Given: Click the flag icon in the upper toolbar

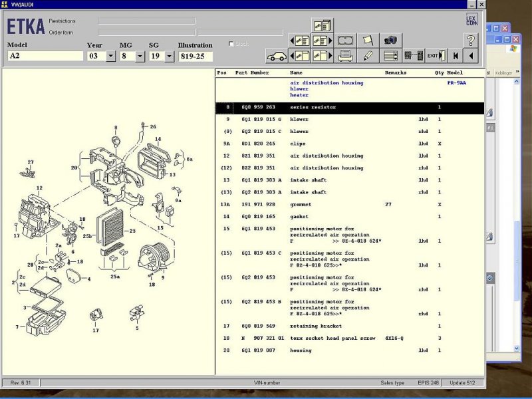Looking at the screenshot, I should (x=368, y=40).
